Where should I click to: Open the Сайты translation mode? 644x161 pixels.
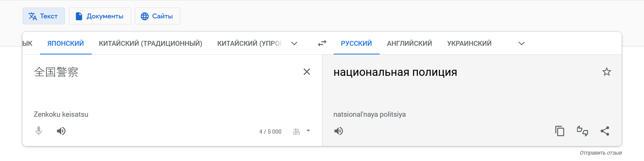(157, 16)
